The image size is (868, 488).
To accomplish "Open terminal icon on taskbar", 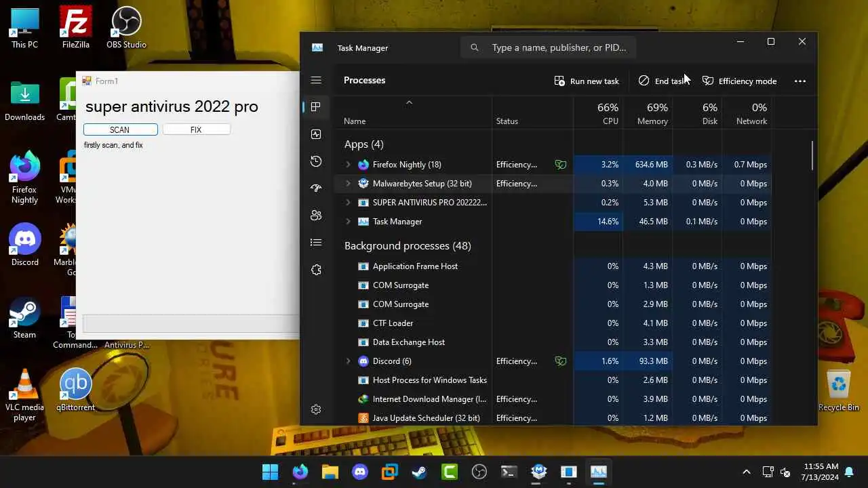I will click(509, 472).
